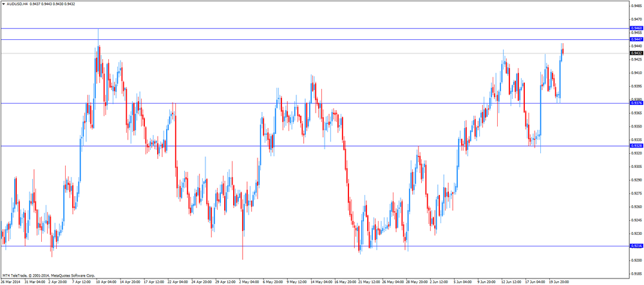The height and width of the screenshot is (285, 644).
Task: Select the 0.9376 horizontal line price tag
Action: coord(636,104)
